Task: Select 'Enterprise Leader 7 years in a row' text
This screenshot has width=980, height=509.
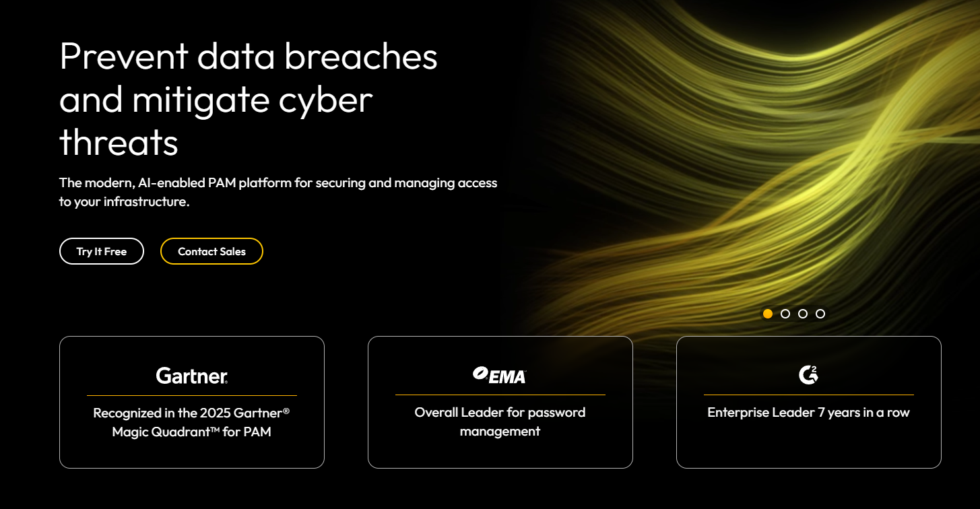Action: pos(808,413)
